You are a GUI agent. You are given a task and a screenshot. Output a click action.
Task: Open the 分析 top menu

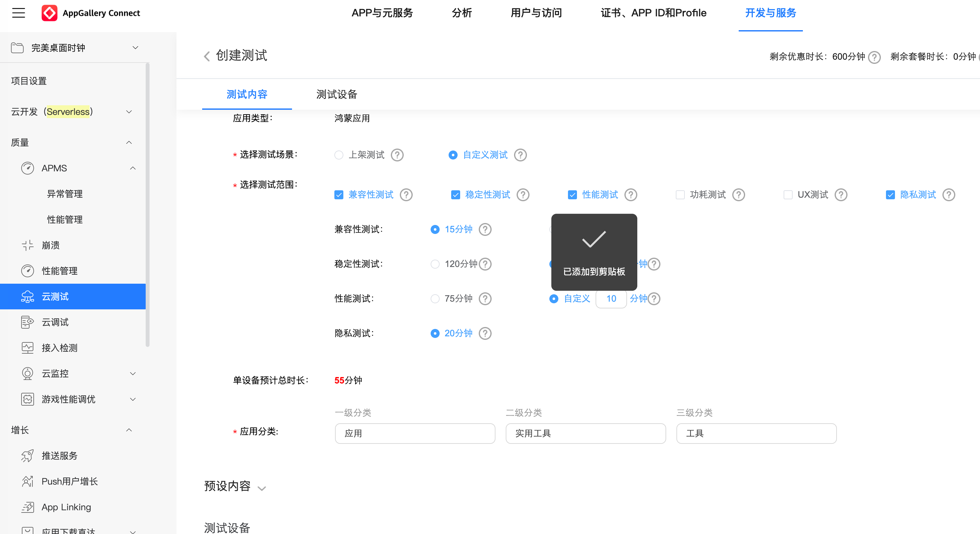coord(462,13)
